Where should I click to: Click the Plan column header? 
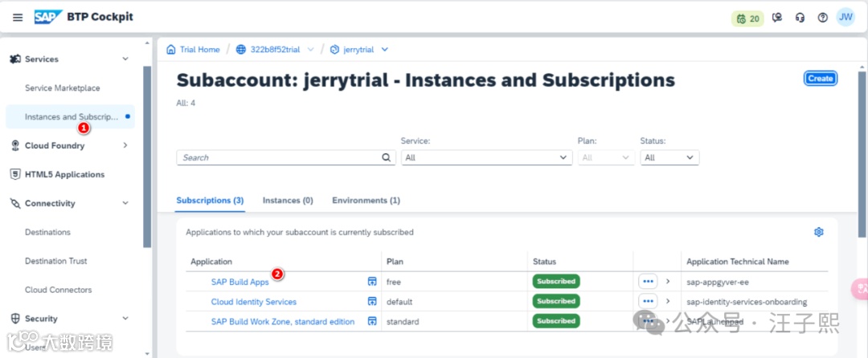pyautogui.click(x=395, y=262)
